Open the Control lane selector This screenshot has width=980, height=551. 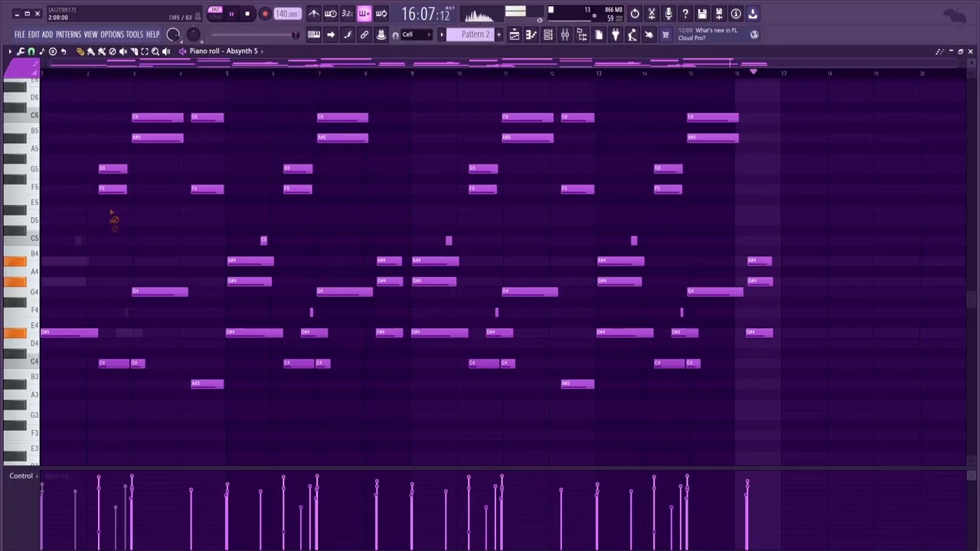[x=21, y=476]
